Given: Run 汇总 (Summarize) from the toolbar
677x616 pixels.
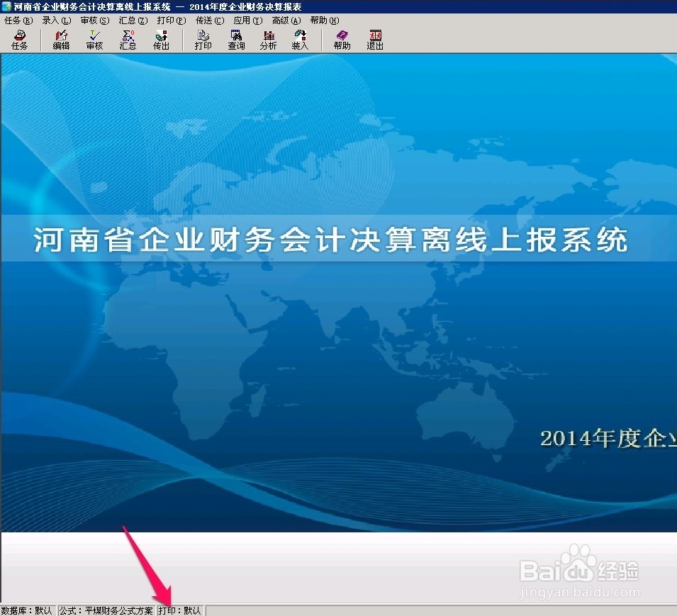Looking at the screenshot, I should [x=128, y=39].
